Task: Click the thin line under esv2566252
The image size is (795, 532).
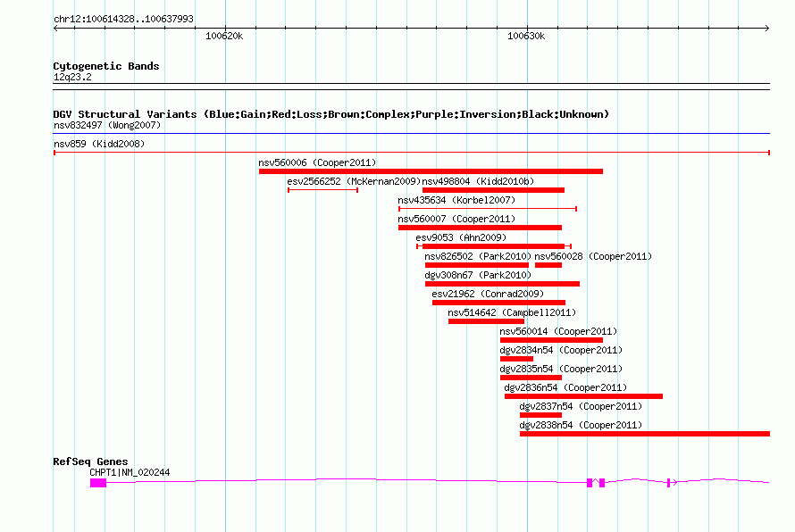Action: tap(323, 190)
